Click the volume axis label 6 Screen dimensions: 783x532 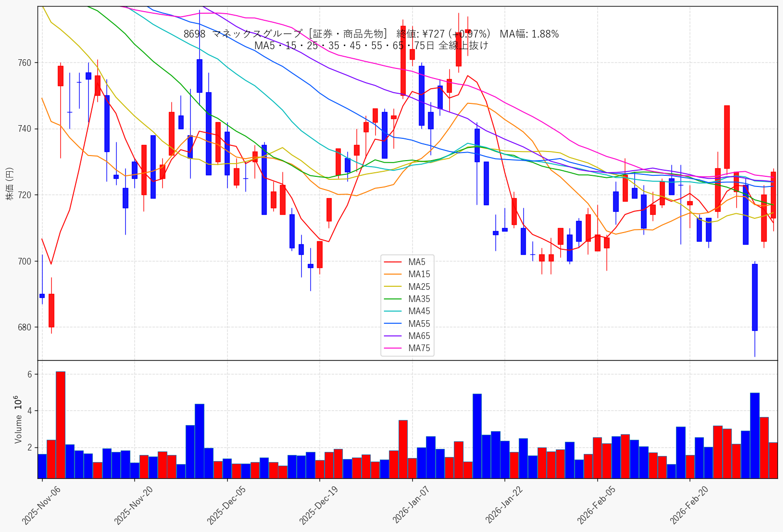(x=29, y=374)
